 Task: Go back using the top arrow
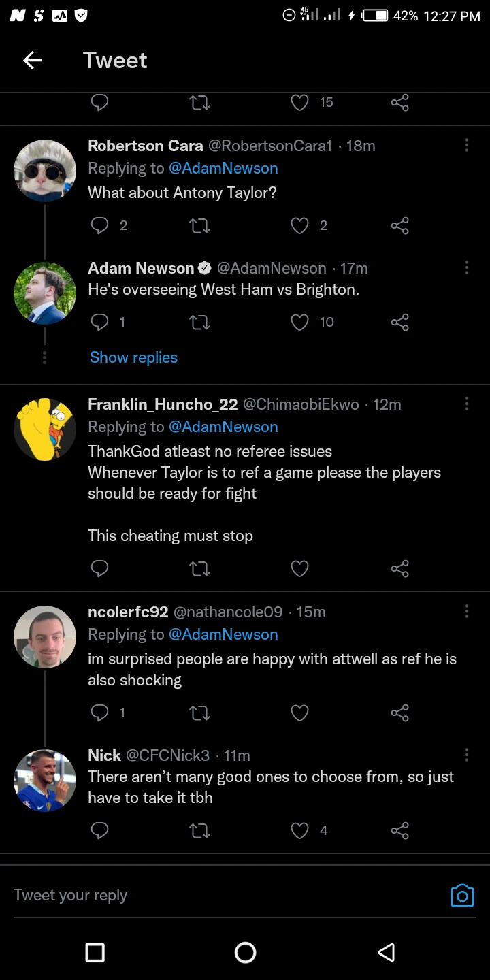tap(33, 61)
